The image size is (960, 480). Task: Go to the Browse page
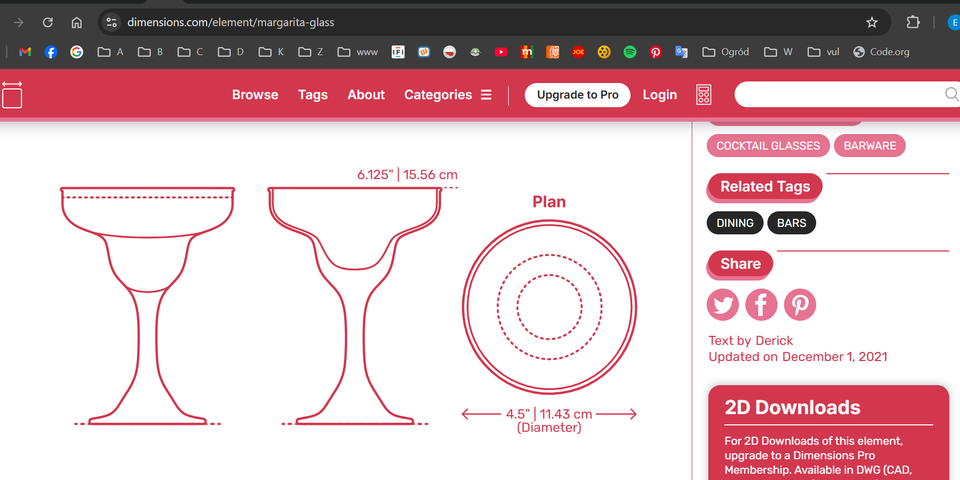[x=255, y=95]
